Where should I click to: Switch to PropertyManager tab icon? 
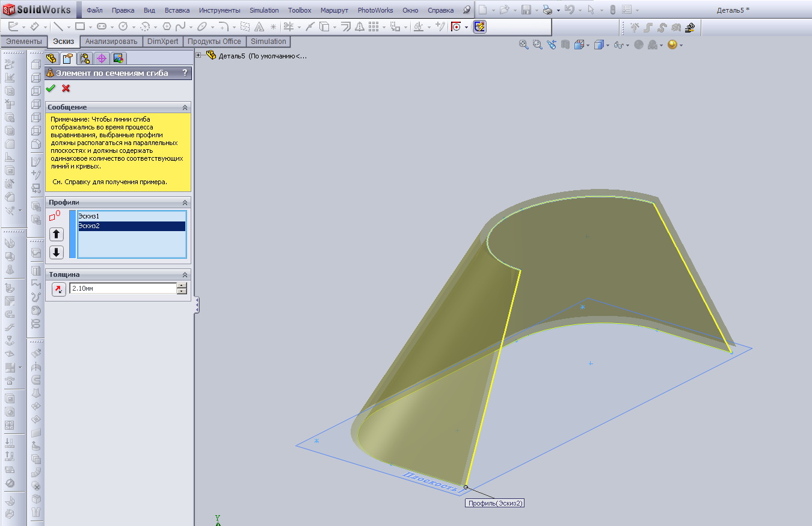[68, 58]
